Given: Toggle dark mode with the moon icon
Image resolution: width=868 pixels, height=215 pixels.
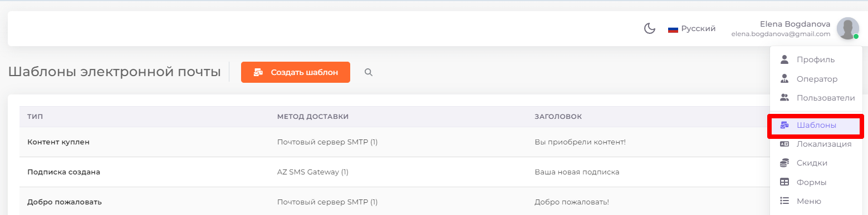Looking at the screenshot, I should click(649, 28).
